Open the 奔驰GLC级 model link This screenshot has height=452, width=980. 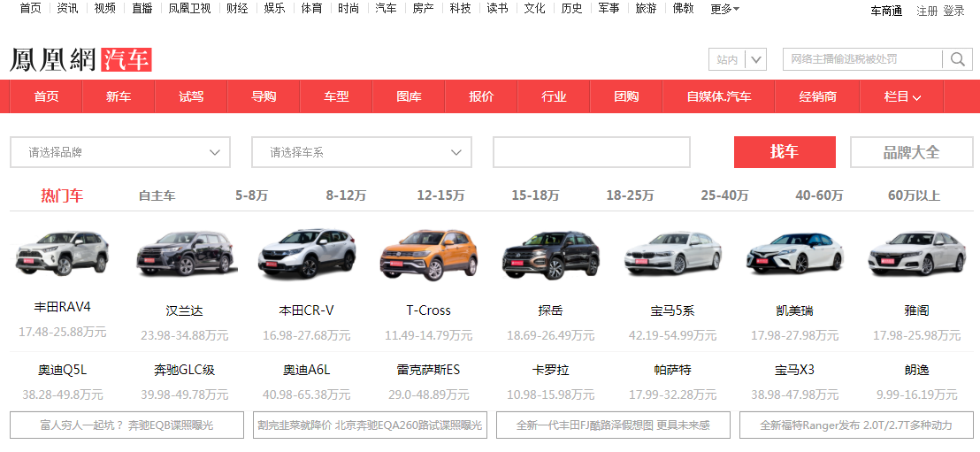184,370
